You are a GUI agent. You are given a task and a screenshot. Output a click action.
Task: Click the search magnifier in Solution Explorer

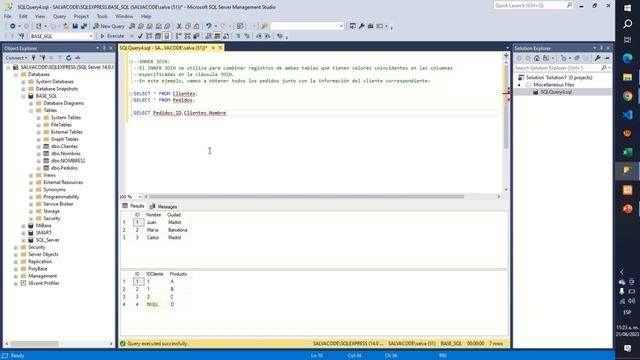(x=604, y=68)
